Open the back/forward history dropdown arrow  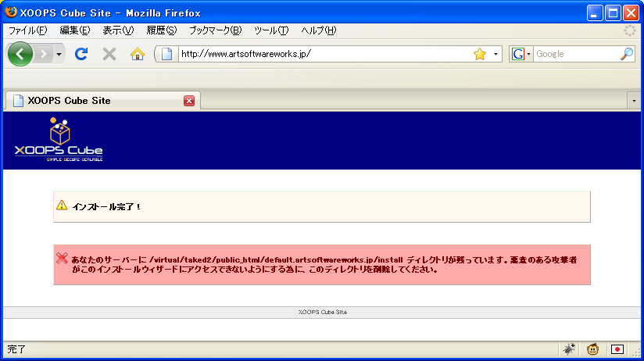[59, 54]
